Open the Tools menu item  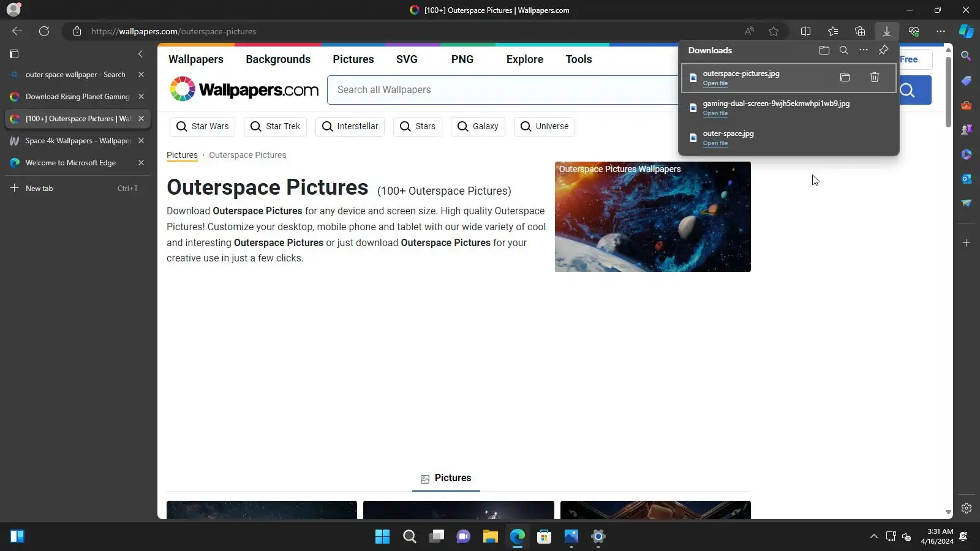coord(579,59)
